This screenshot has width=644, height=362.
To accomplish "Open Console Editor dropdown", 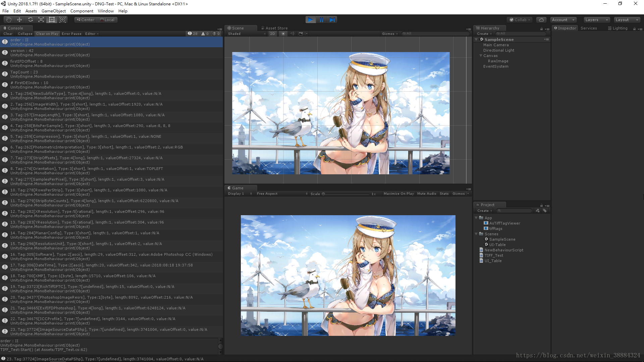I will pyautogui.click(x=92, y=34).
